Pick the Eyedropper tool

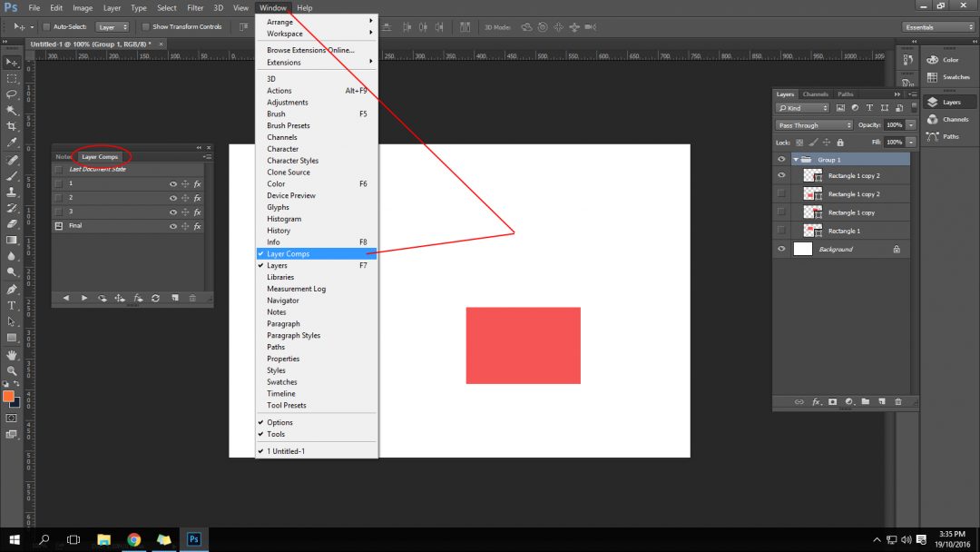click(12, 143)
